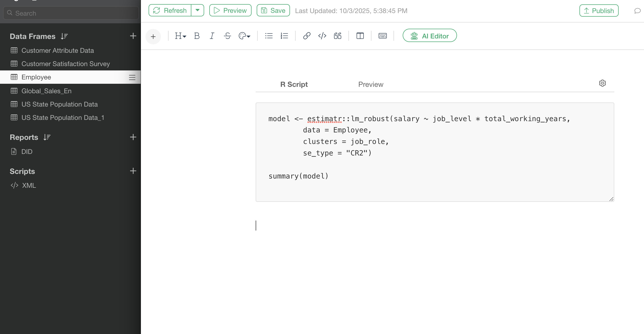
Task: Open the heading style dropdown
Action: (180, 36)
